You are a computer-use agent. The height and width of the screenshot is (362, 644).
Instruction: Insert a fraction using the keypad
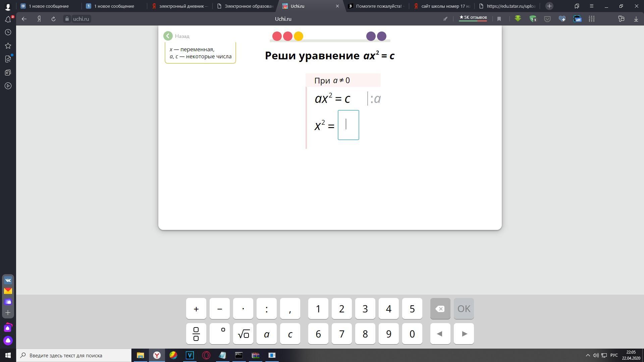pyautogui.click(x=196, y=334)
